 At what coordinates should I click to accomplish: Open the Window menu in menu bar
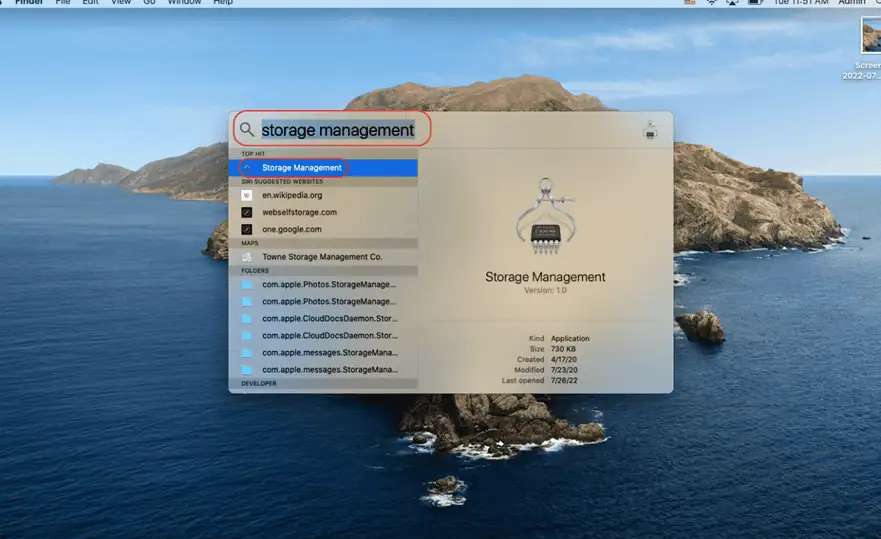click(x=184, y=2)
